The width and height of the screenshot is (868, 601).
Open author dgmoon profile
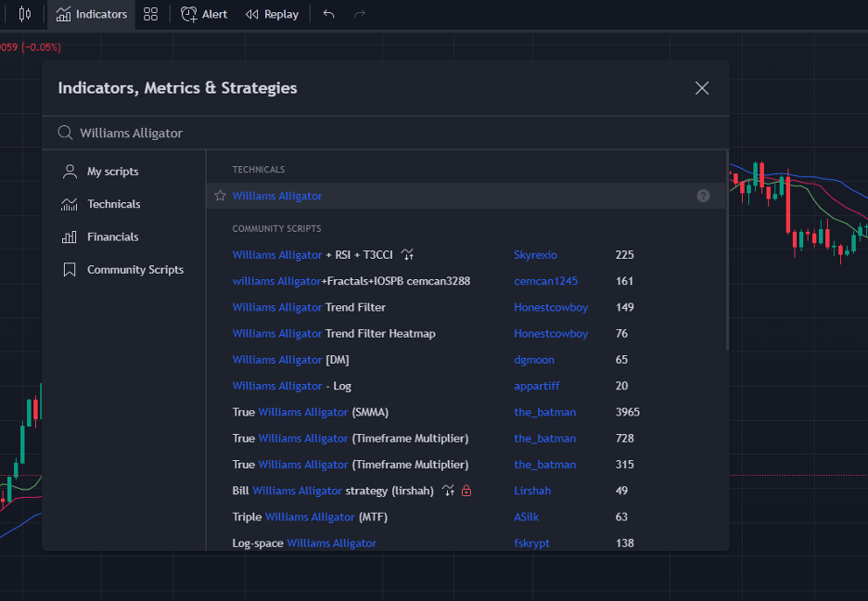point(534,360)
